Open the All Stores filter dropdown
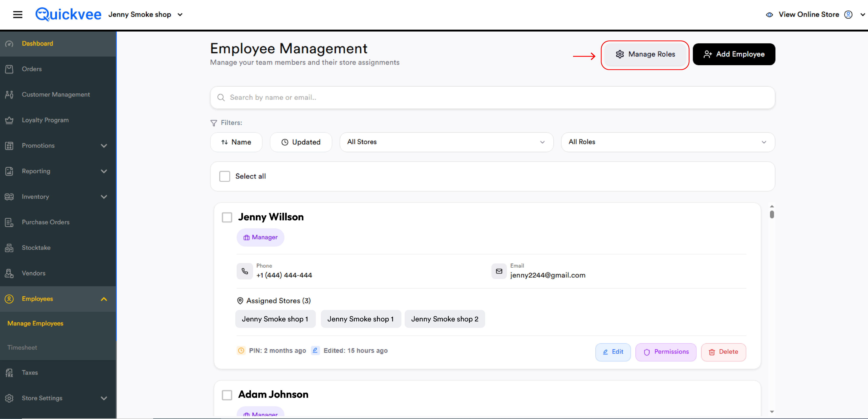Screen dimensions: 868x419 pyautogui.click(x=446, y=142)
